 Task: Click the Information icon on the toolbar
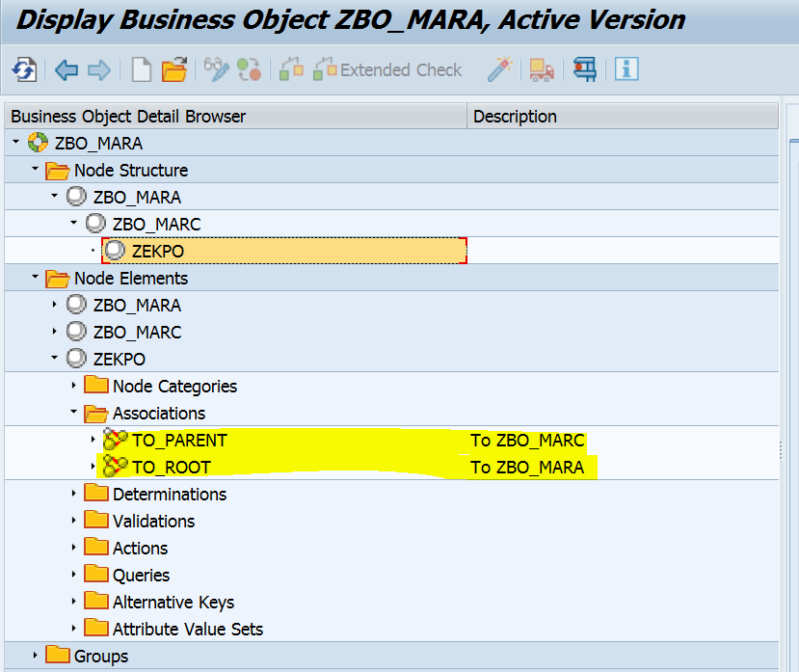click(626, 68)
